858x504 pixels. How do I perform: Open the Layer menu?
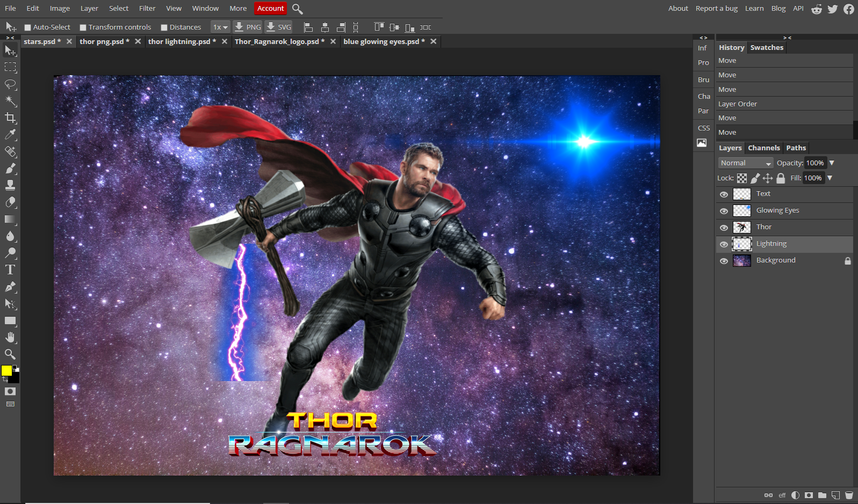tap(89, 9)
